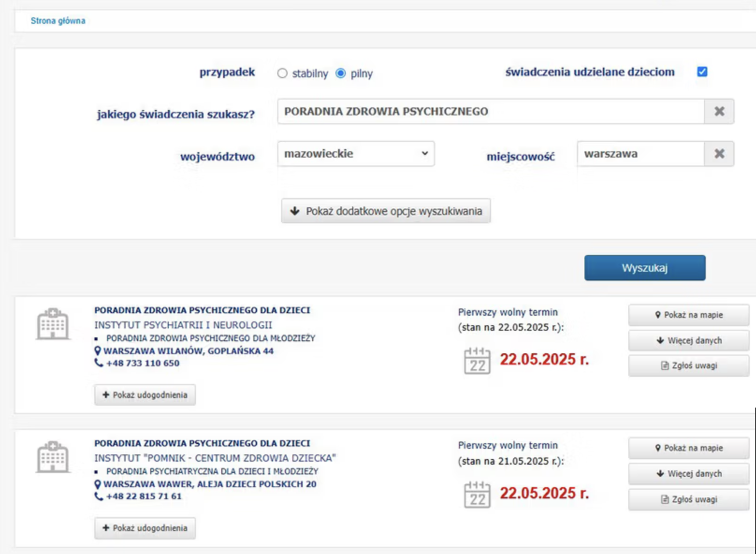
Task: Show udogodnienia for Instytut Psychiatrii result
Action: (145, 395)
